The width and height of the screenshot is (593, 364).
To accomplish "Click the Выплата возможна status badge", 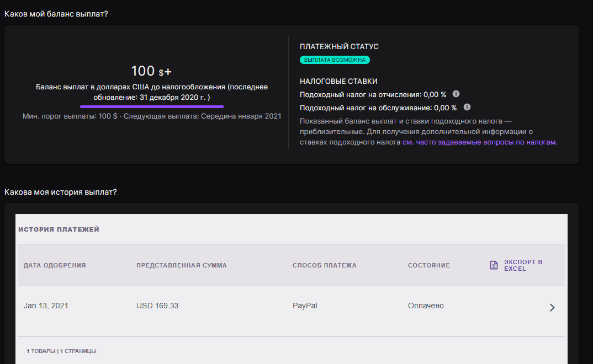I will 335,60.
